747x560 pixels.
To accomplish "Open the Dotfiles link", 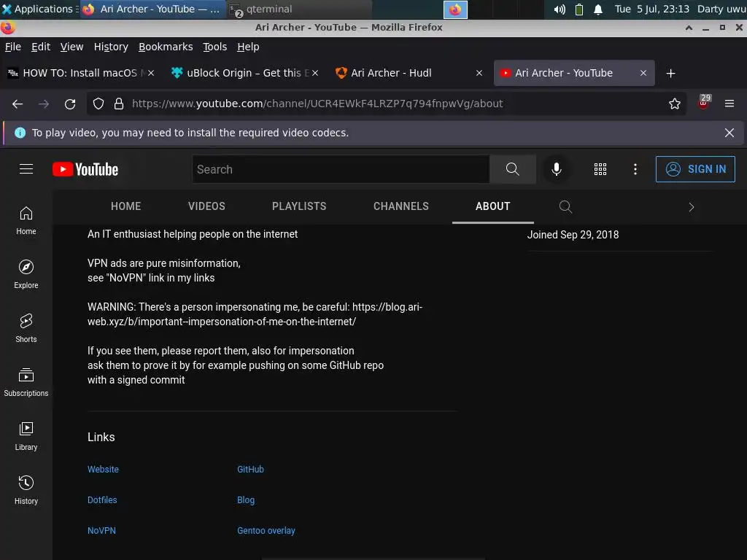I will click(102, 500).
